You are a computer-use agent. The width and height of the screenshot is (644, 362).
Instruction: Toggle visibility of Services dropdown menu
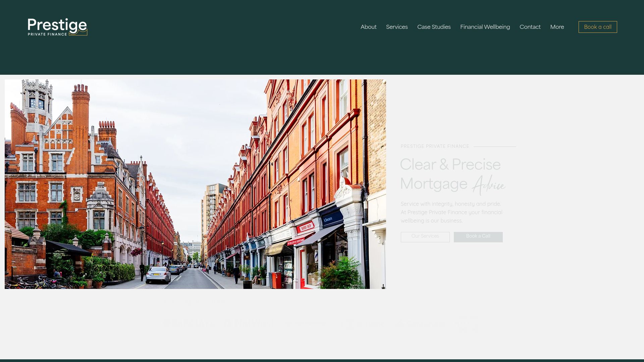397,26
